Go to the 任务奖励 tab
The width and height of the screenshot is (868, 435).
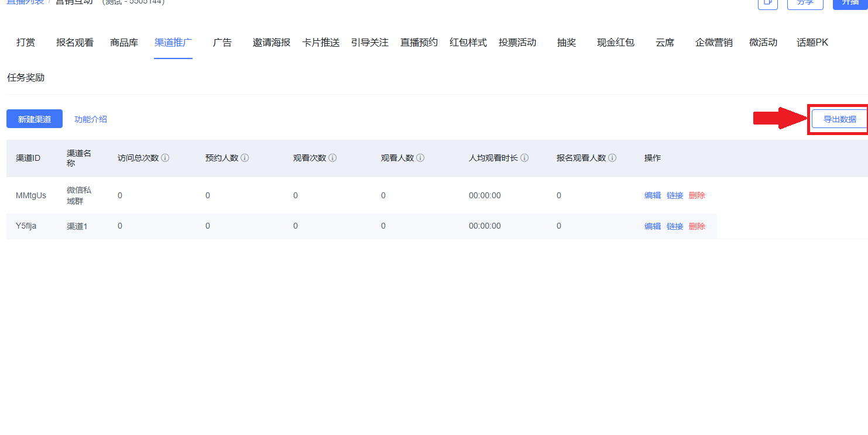(26, 77)
